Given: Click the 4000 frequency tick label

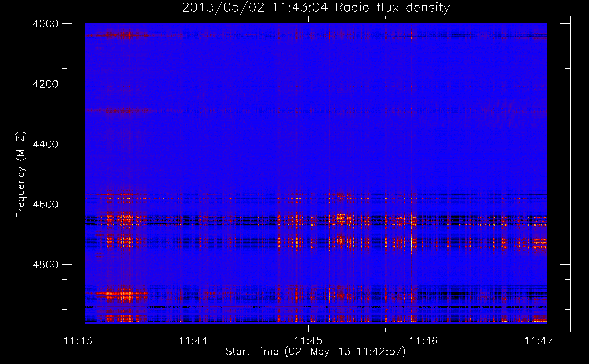Looking at the screenshot, I should click(46, 24).
